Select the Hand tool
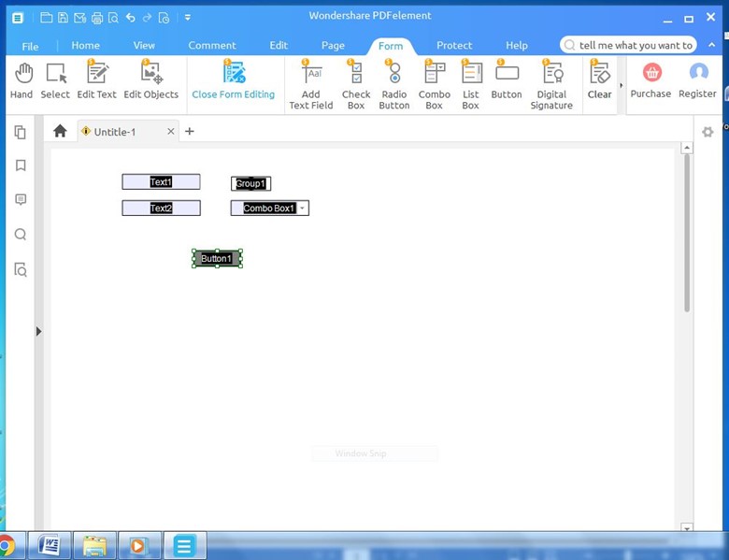This screenshot has width=729, height=560. coord(21,79)
